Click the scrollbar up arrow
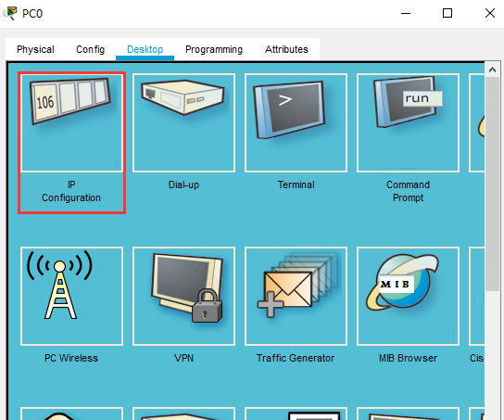The width and height of the screenshot is (504, 420). [492, 70]
